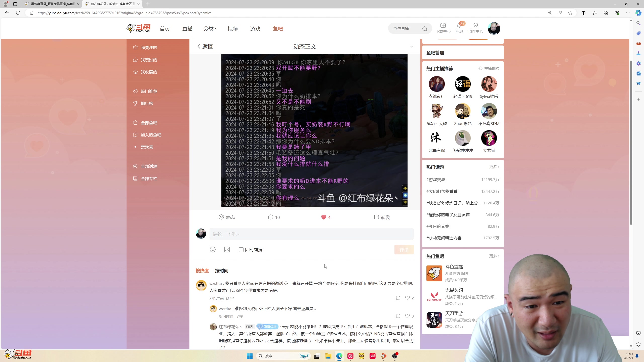644x362 pixels.
Task: Open streamer 衣锦夜行 avatar
Action: click(437, 84)
